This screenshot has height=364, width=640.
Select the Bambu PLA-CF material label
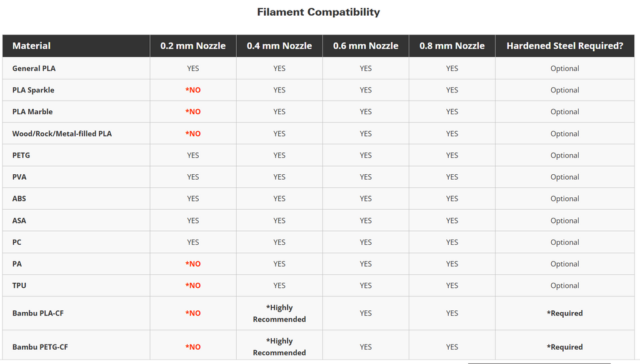[x=38, y=313]
